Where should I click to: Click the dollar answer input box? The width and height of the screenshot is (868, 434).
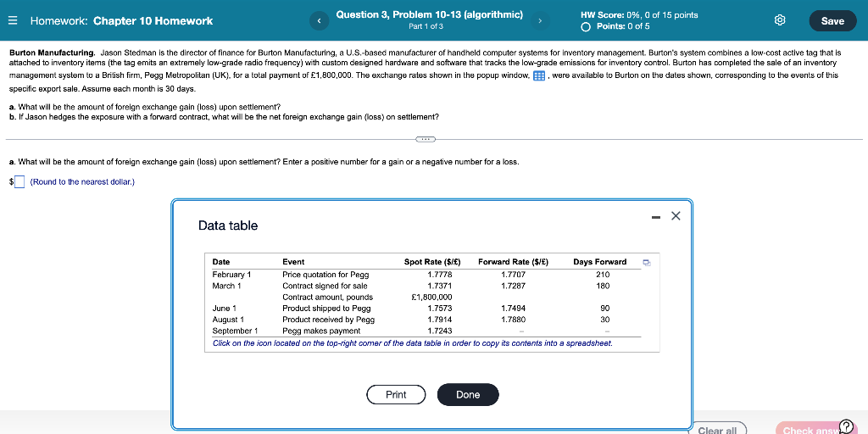(19, 181)
